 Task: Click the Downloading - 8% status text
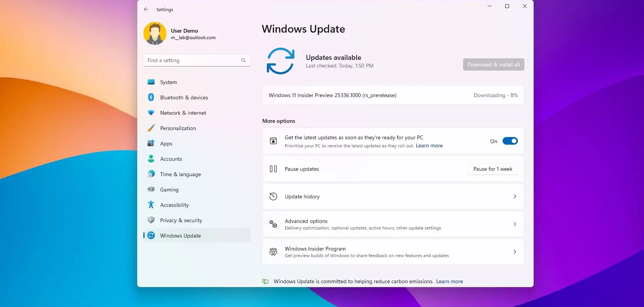tap(496, 95)
